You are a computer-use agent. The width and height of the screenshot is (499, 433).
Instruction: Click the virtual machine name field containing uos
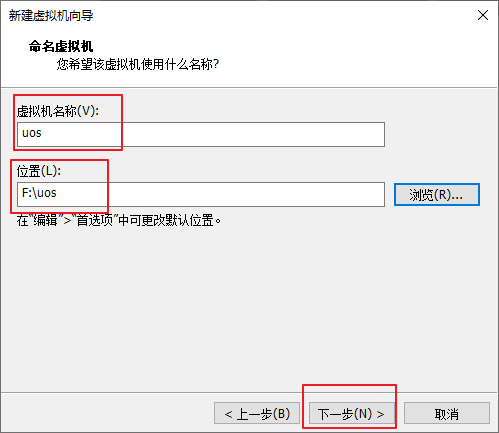tap(201, 134)
